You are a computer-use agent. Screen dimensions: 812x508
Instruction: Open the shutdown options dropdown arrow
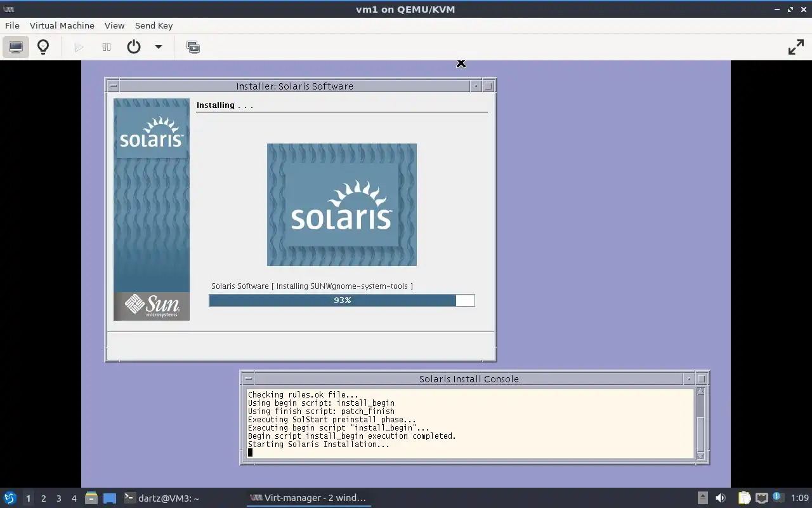(x=159, y=47)
